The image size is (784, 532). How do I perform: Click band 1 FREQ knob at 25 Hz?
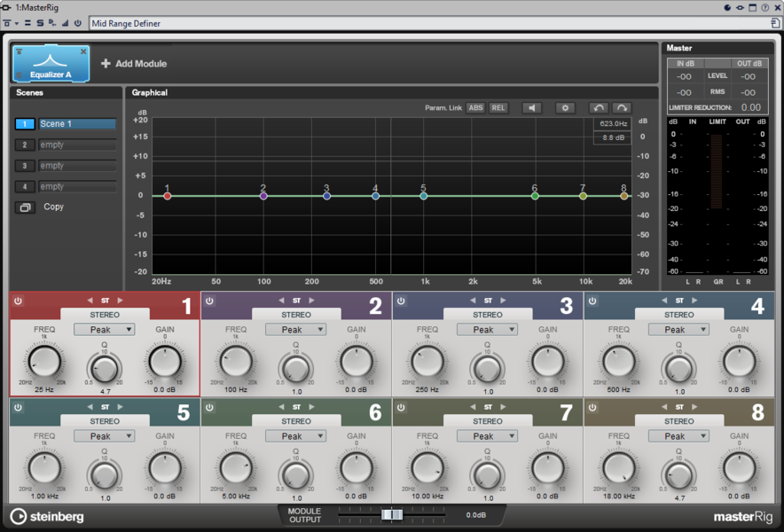click(x=44, y=362)
